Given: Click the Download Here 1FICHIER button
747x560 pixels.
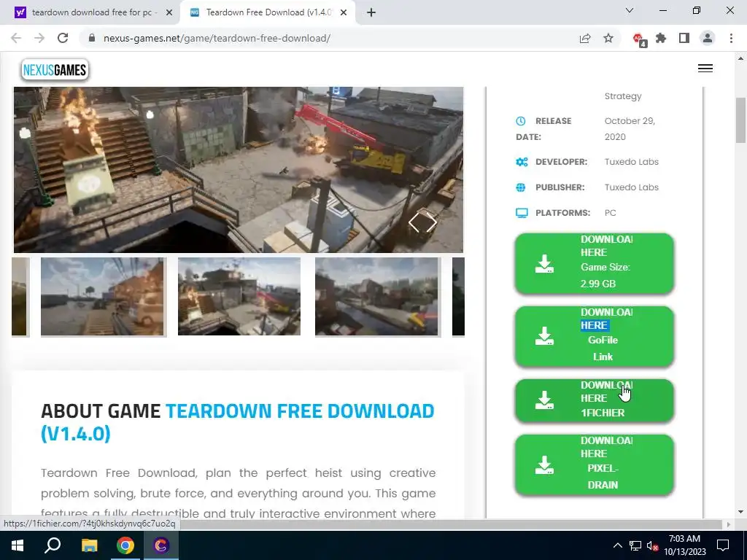Looking at the screenshot, I should click(x=595, y=400).
